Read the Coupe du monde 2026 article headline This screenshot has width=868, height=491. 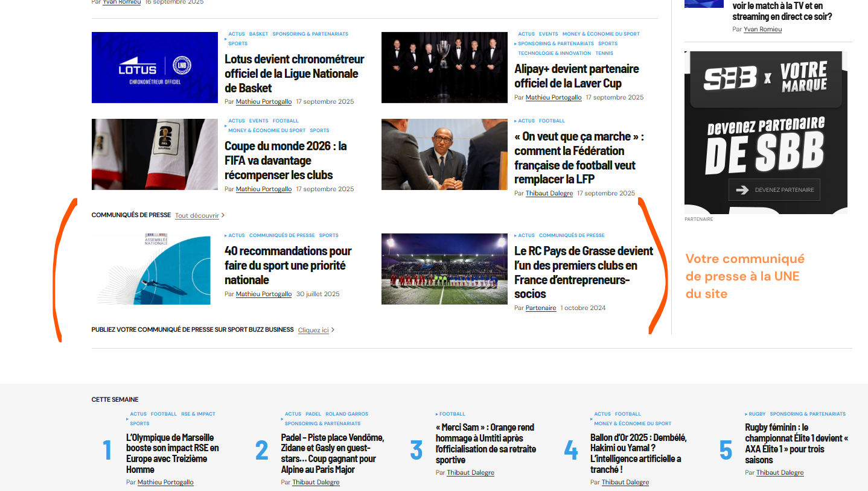pyautogui.click(x=286, y=160)
